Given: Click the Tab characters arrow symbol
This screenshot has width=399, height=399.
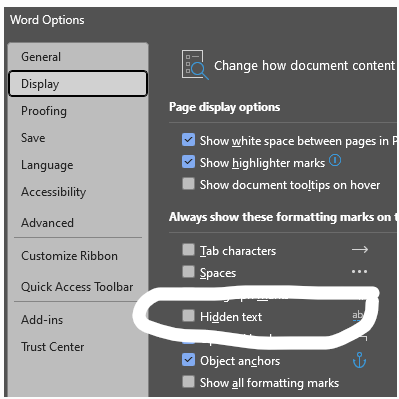Looking at the screenshot, I should point(360,250).
